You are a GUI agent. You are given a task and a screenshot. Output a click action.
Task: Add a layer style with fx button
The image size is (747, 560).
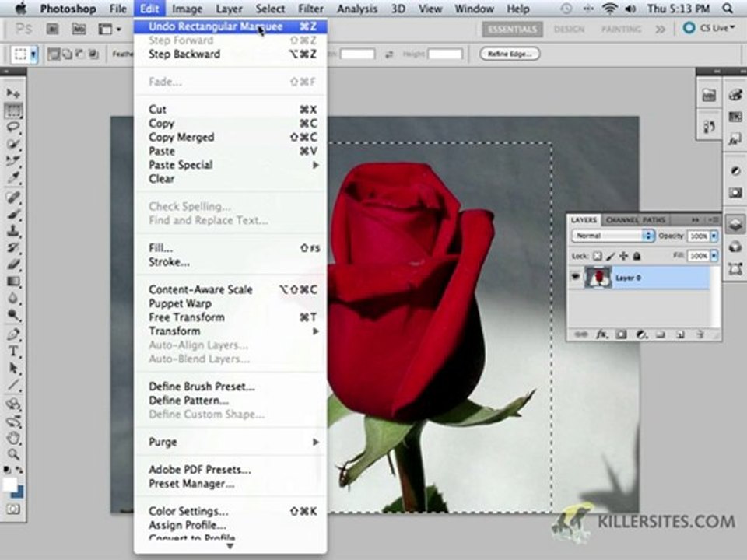pyautogui.click(x=601, y=334)
